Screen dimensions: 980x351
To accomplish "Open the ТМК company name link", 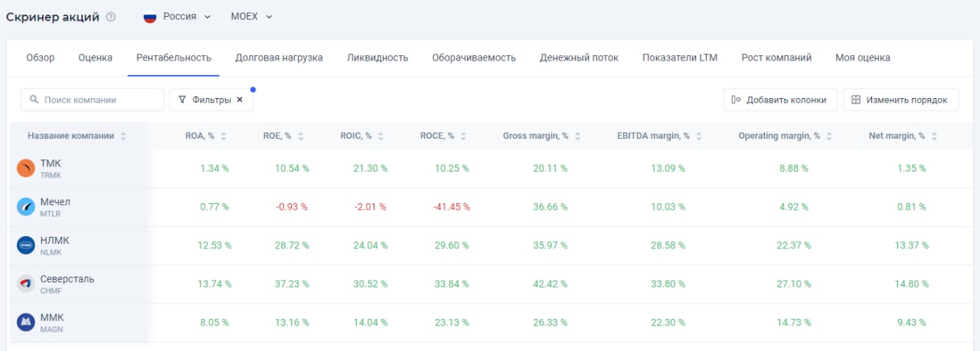I will [x=50, y=163].
